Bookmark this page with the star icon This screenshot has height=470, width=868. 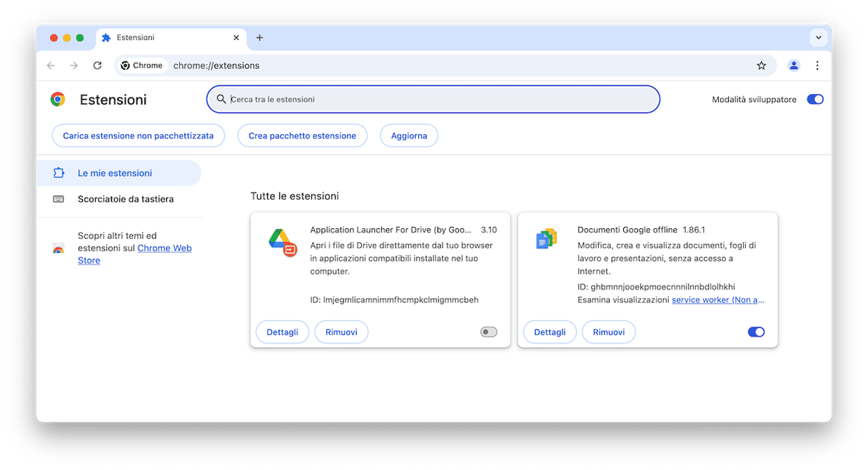[762, 66]
